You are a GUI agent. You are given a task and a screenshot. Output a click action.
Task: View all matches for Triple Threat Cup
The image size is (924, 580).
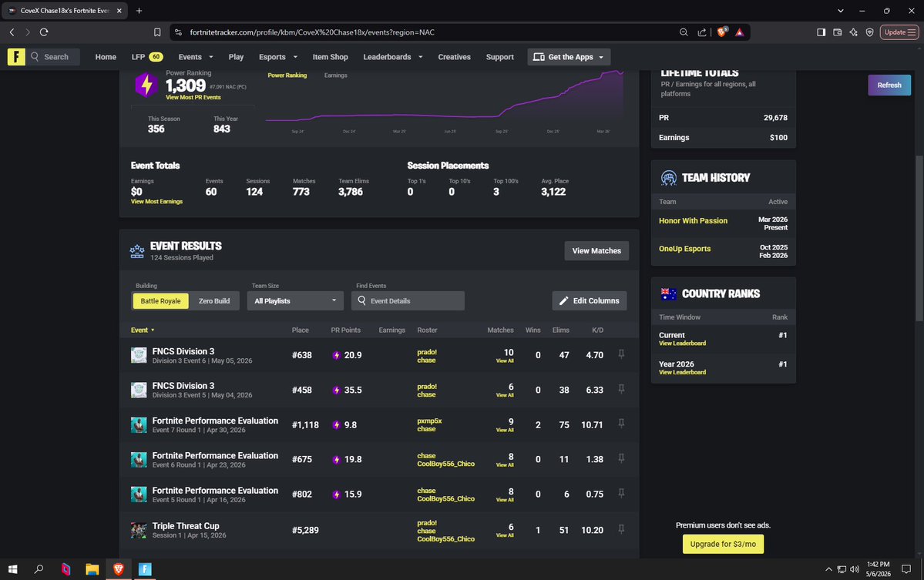pos(505,535)
